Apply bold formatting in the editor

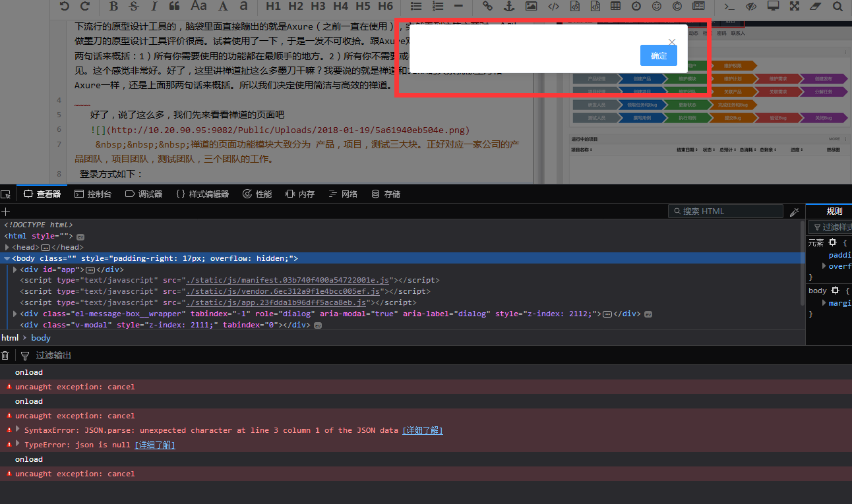point(113,7)
